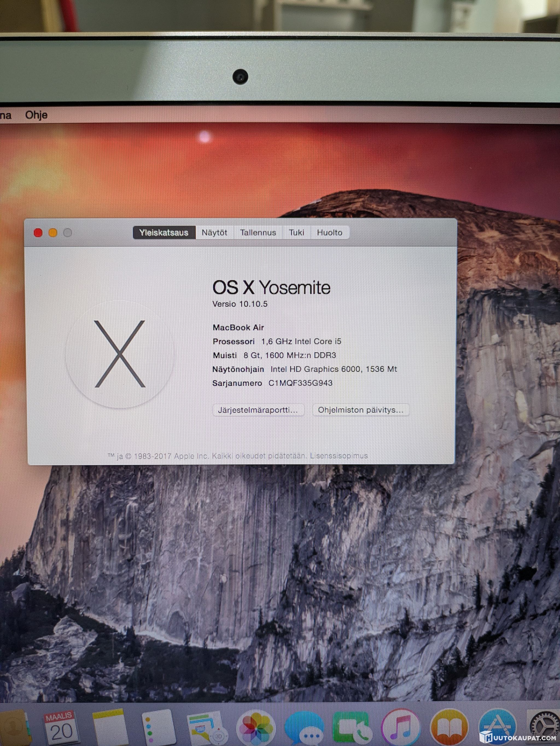Go to the Huolto tab
The image size is (560, 746).
[329, 233]
